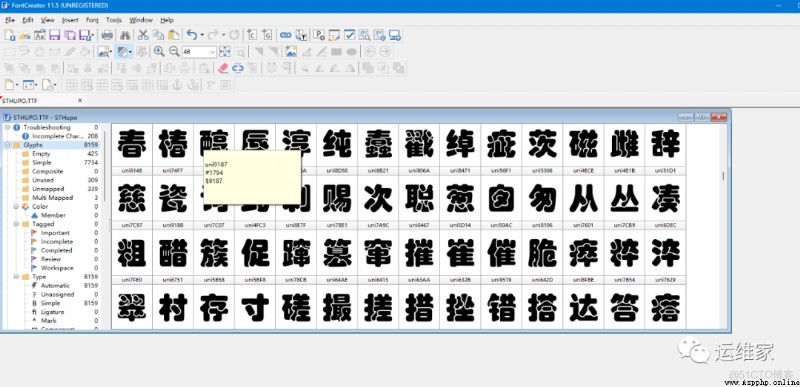
Task: Click the Print icon in toolbar
Action: [x=107, y=35]
